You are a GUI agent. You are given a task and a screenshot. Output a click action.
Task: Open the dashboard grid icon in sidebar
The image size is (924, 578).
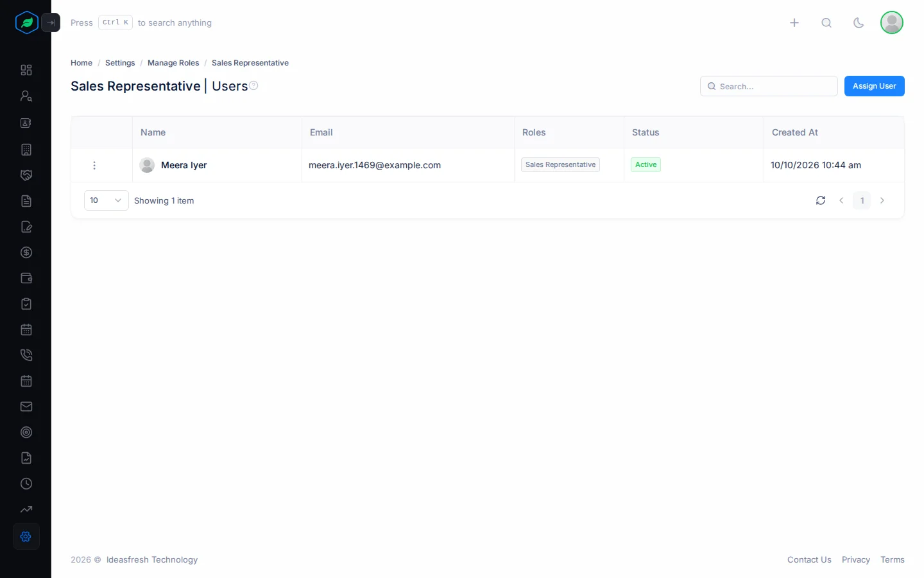click(x=26, y=70)
